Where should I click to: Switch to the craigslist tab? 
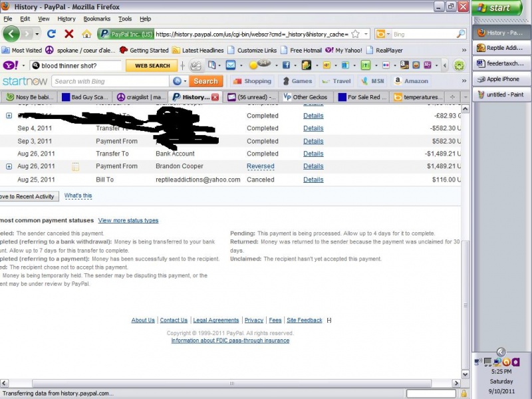(x=141, y=97)
